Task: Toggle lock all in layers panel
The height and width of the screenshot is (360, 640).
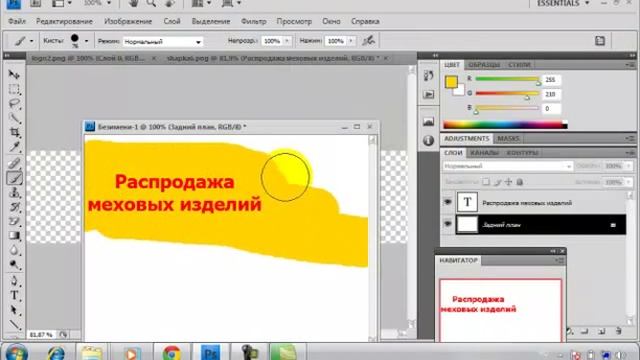Action: coord(520,182)
